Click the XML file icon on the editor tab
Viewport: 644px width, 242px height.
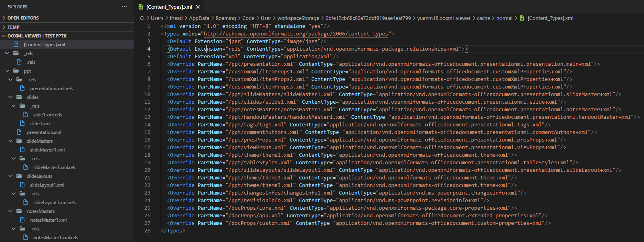(141, 7)
